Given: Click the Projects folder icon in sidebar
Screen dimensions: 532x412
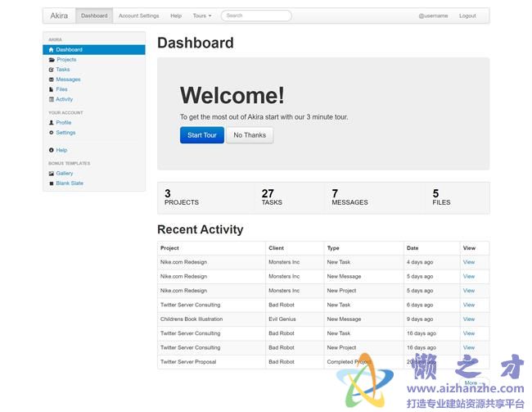Looking at the screenshot, I should 52,60.
